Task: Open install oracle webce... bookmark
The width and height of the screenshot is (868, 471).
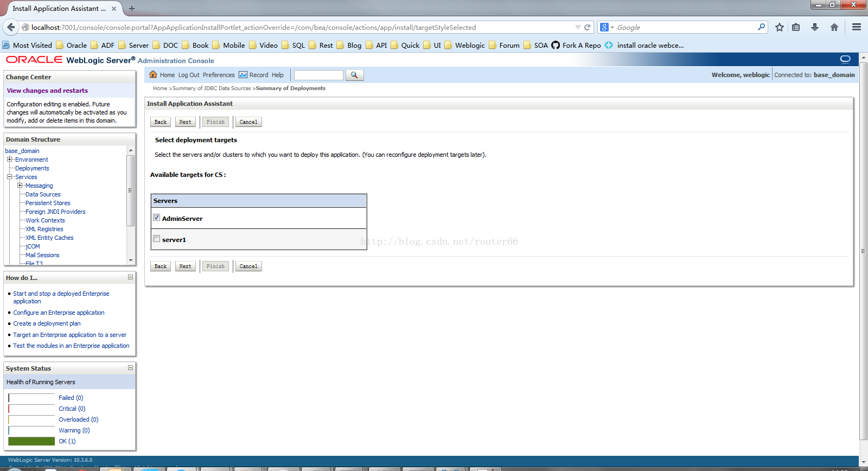Action: point(644,45)
